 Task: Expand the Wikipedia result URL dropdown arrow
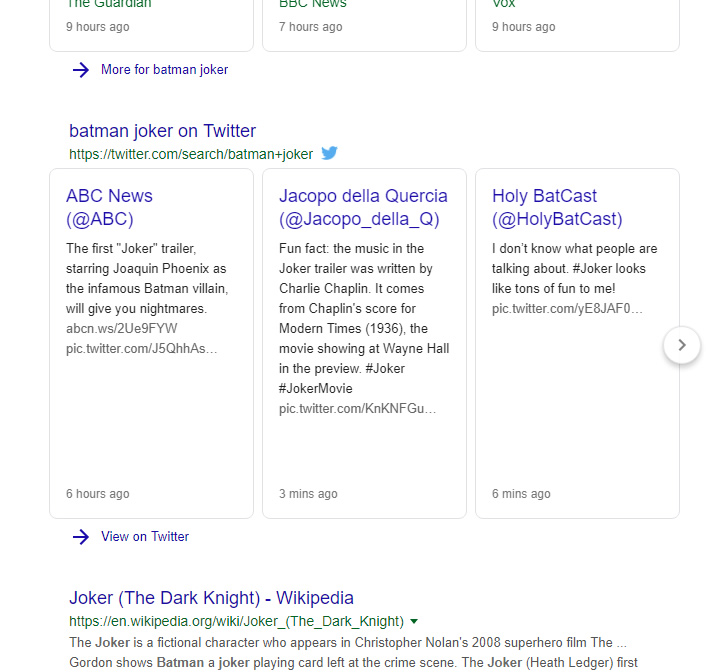tap(414, 622)
